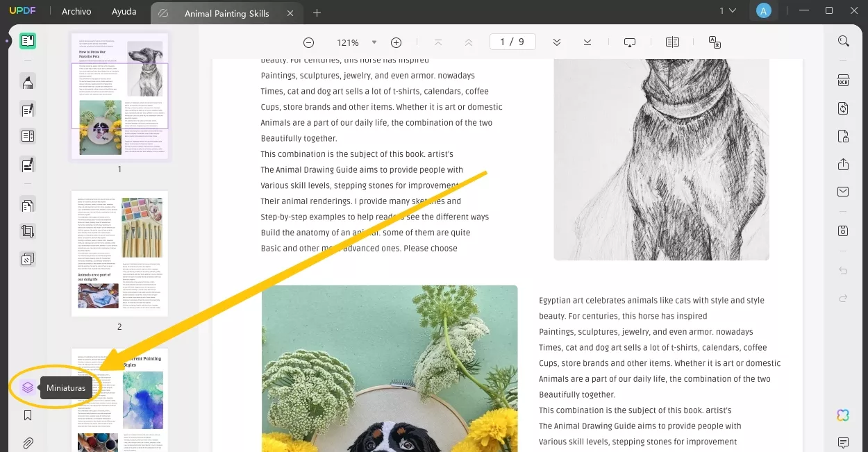Share the file with the share icon

tap(844, 164)
